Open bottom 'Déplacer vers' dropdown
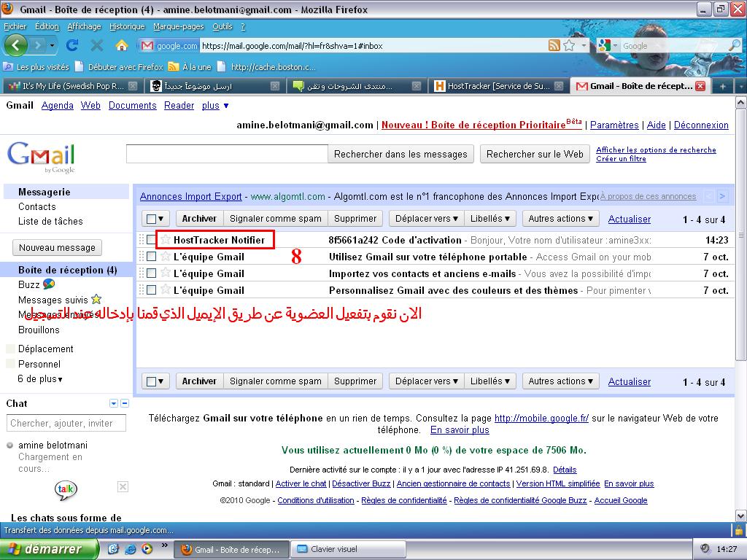The height and width of the screenshot is (560, 747). [426, 381]
